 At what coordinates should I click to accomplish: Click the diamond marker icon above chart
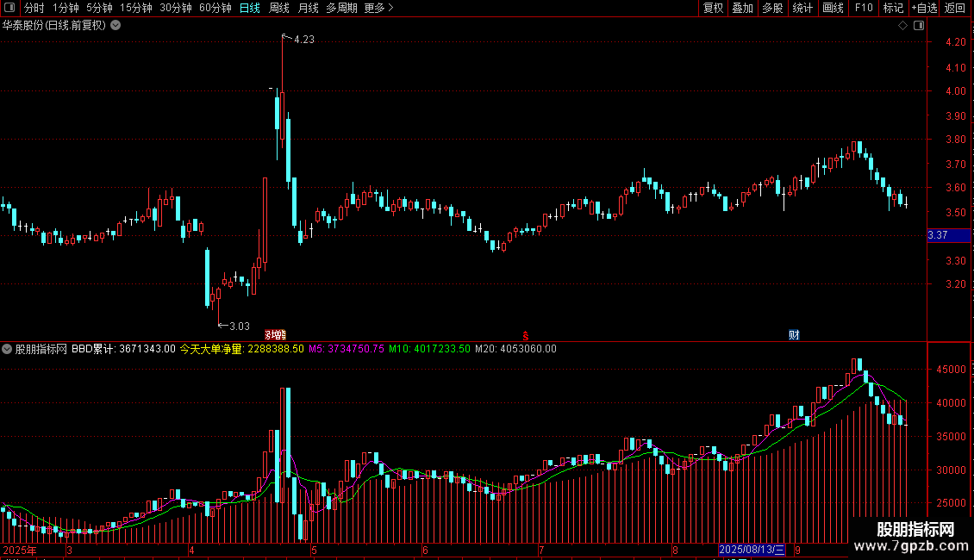pos(902,26)
